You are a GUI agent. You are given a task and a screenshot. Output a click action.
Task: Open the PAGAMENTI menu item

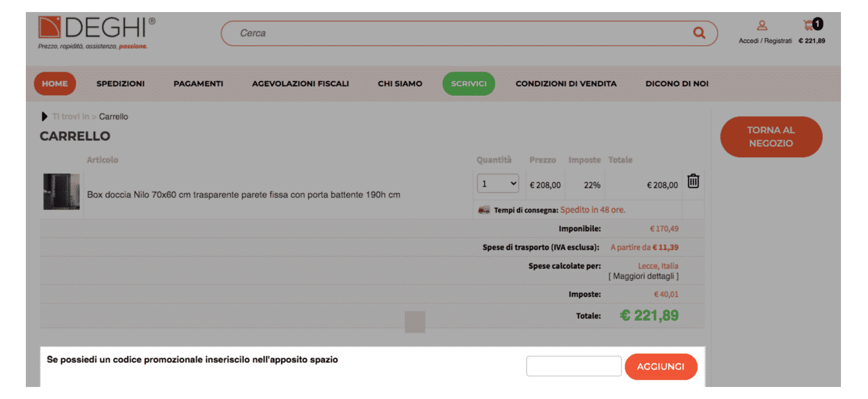pyautogui.click(x=198, y=84)
